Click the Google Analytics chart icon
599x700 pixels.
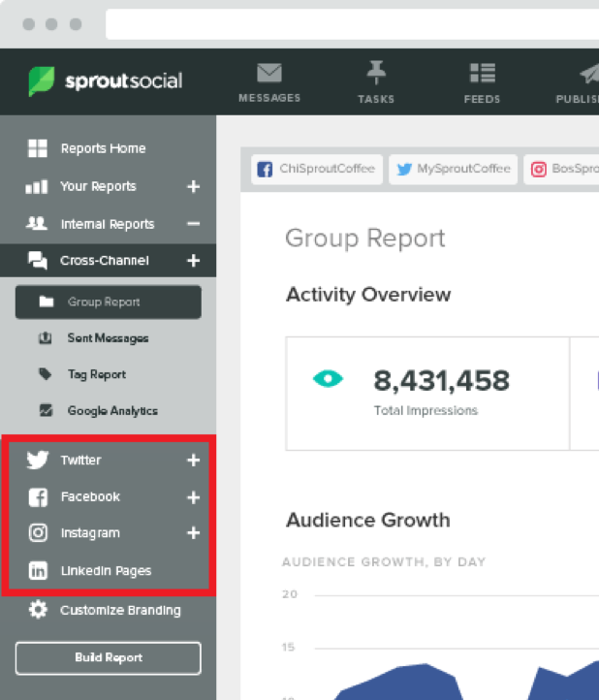pyautogui.click(x=46, y=410)
